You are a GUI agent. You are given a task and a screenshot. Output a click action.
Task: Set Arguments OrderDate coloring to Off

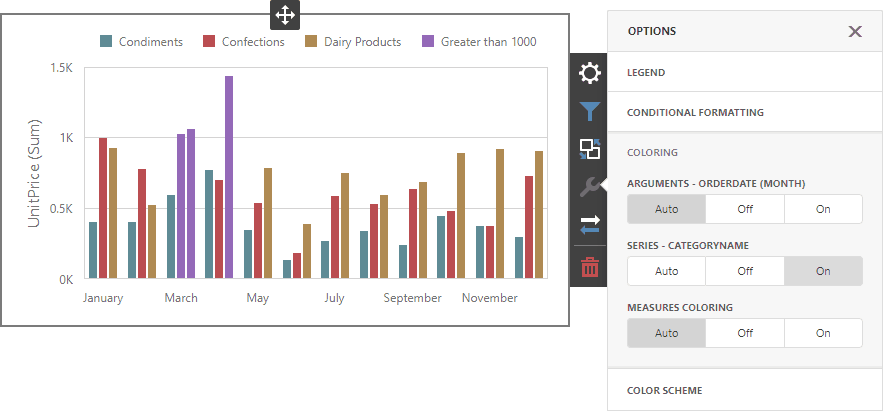(745, 209)
